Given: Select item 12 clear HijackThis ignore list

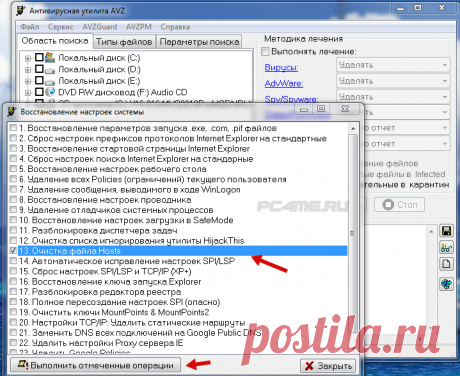Looking at the screenshot, I should coord(131,241).
